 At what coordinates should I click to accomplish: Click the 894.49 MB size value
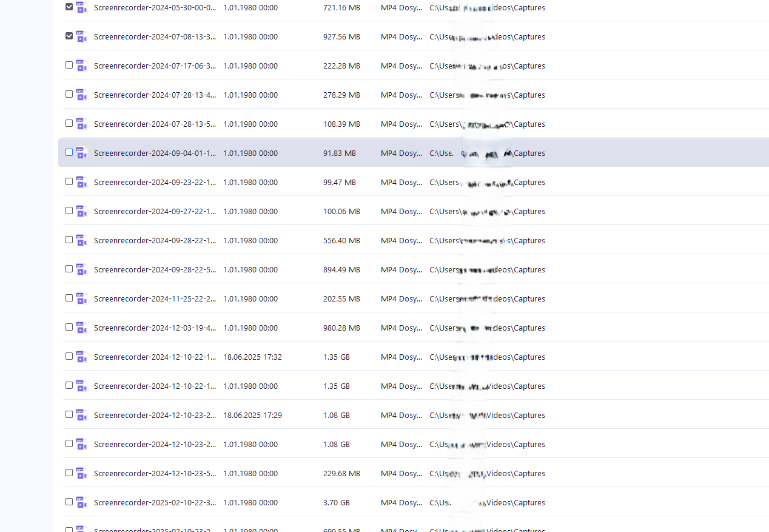341,269
